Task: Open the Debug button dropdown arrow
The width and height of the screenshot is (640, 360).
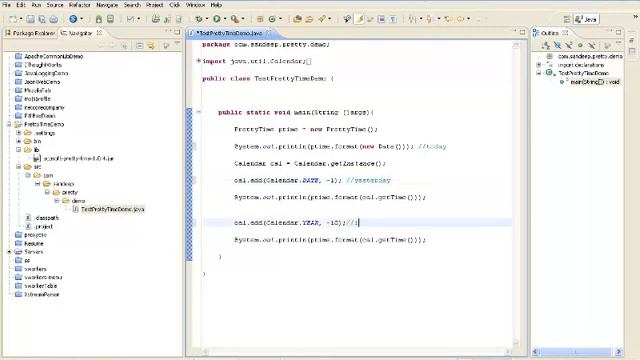Action: [207, 19]
